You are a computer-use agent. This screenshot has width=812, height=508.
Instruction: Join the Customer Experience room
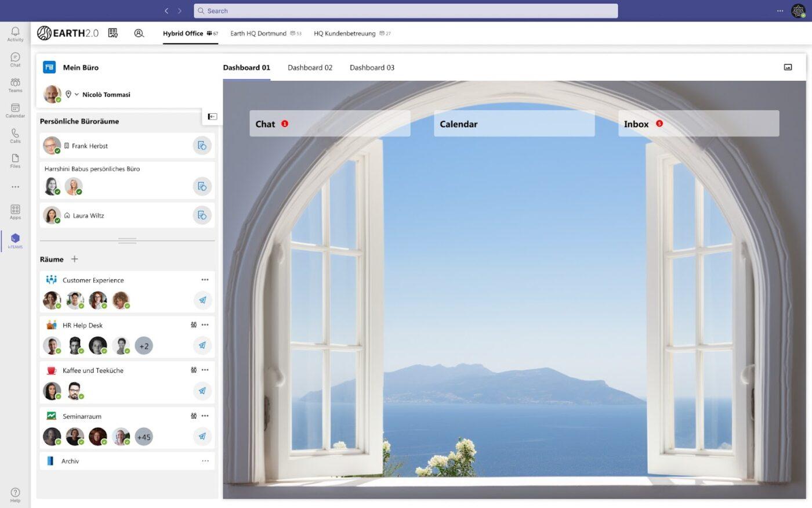coord(202,300)
